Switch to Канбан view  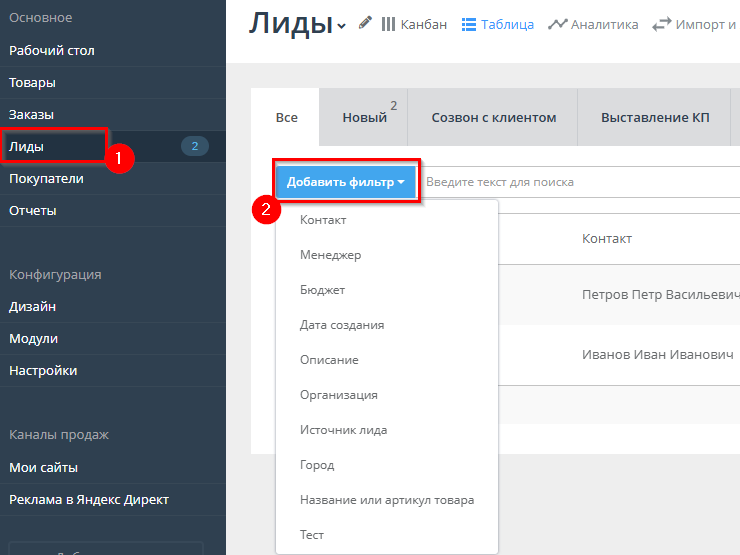[414, 24]
